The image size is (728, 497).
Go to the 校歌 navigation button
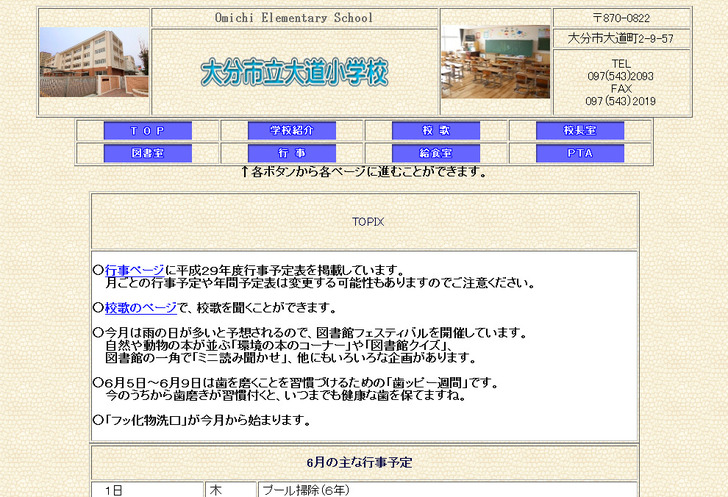(436, 131)
